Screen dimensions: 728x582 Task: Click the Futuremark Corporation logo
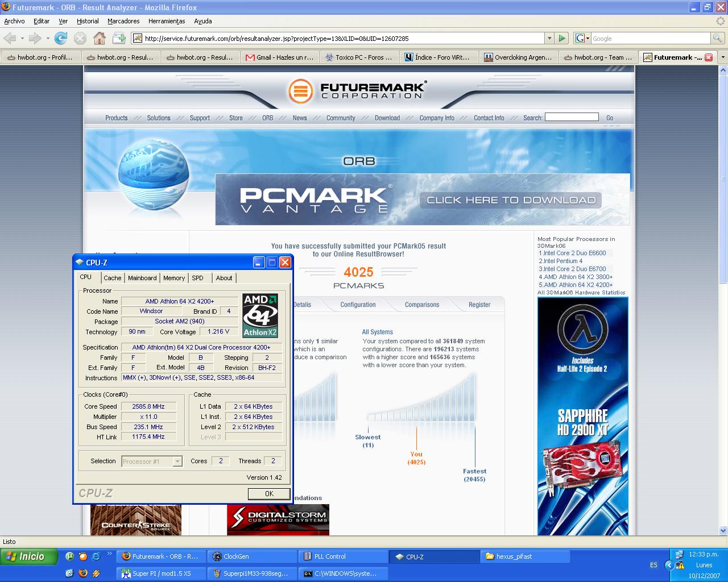pos(357,90)
